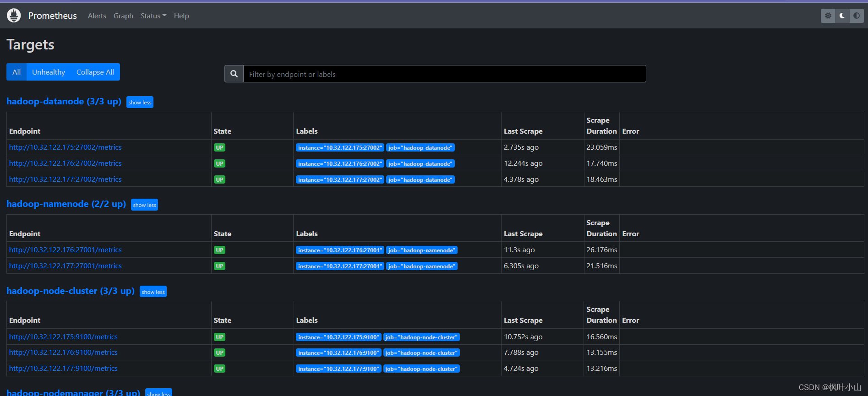Open the hadoop-namenode (2/2 up) heading link
Screen dimensions: 868x396
click(66, 204)
